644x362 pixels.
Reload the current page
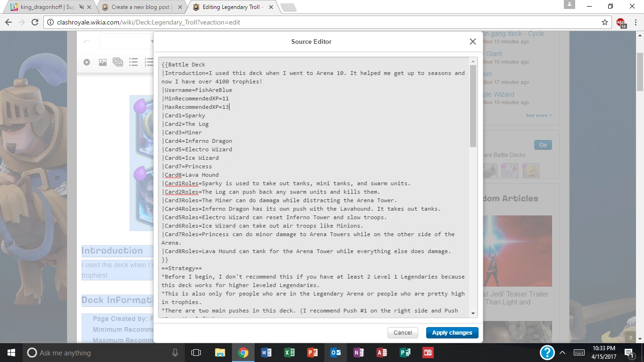(34, 22)
